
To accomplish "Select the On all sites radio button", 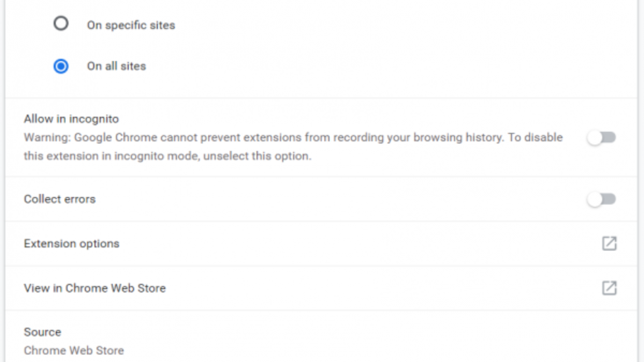I will (61, 66).
